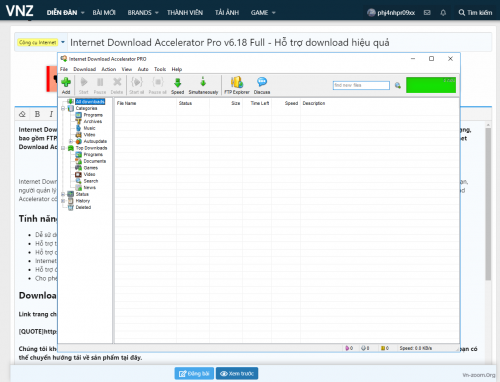Select the Autoupdate category
Image resolution: width=500 pixels, height=382 pixels.
95,141
